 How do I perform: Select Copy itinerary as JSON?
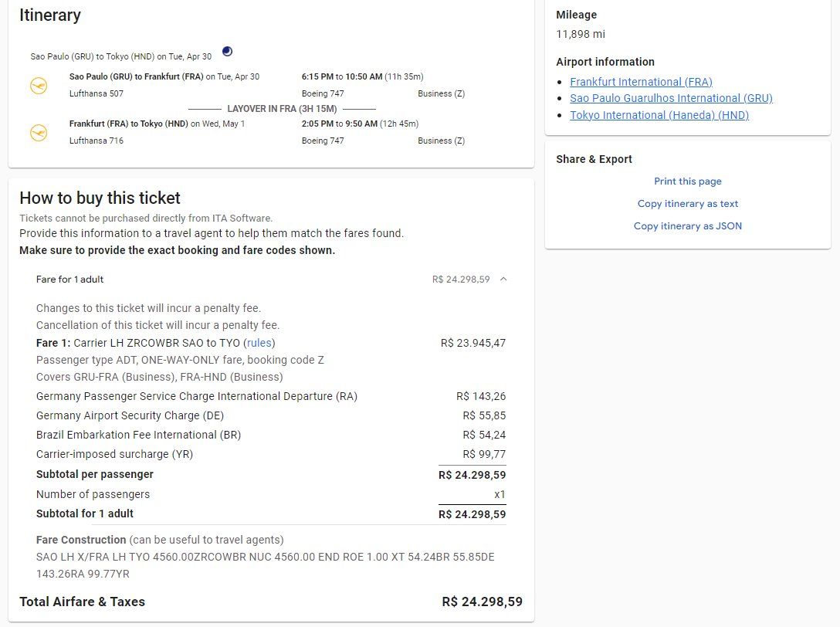[x=687, y=226]
